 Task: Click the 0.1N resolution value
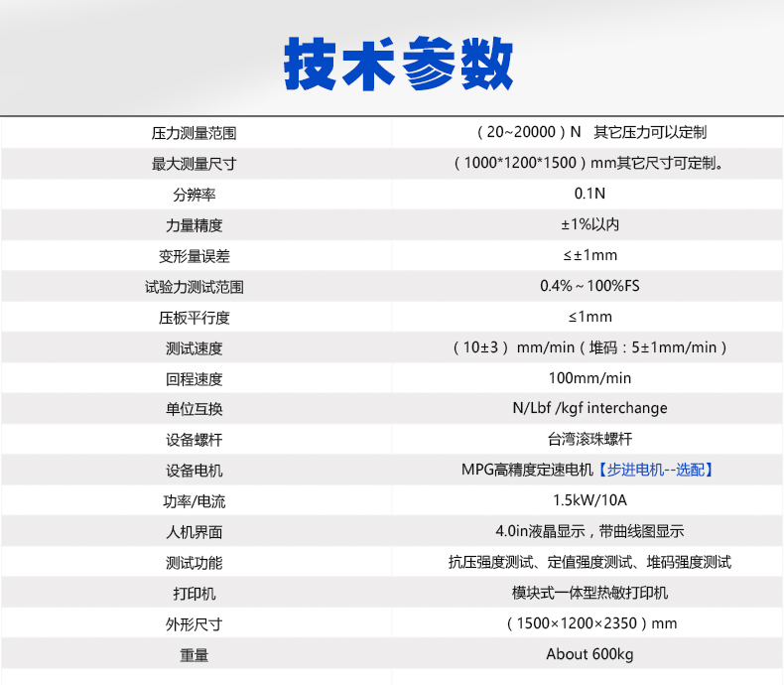click(x=589, y=194)
